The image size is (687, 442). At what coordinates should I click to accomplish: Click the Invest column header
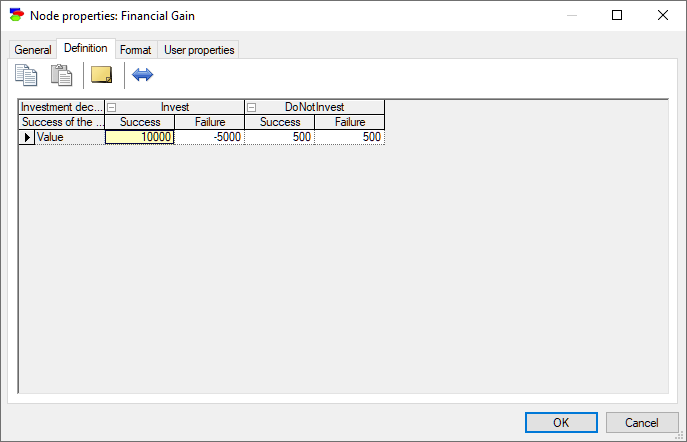(175, 107)
